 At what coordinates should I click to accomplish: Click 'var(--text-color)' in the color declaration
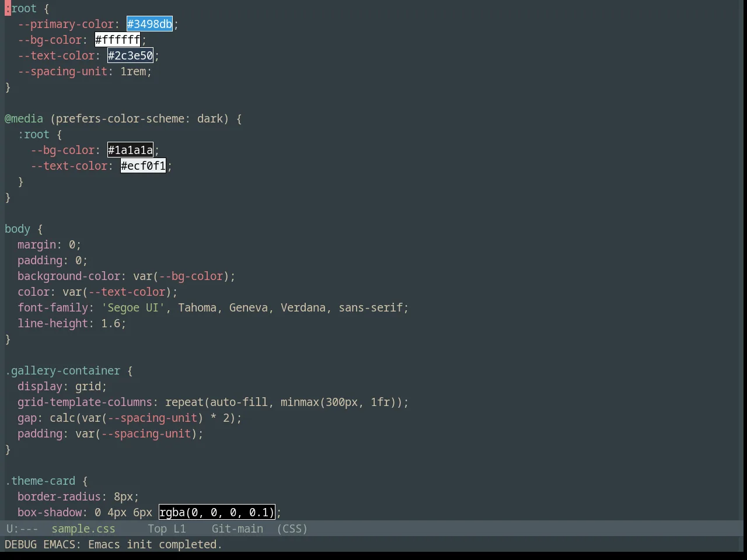[x=117, y=292]
